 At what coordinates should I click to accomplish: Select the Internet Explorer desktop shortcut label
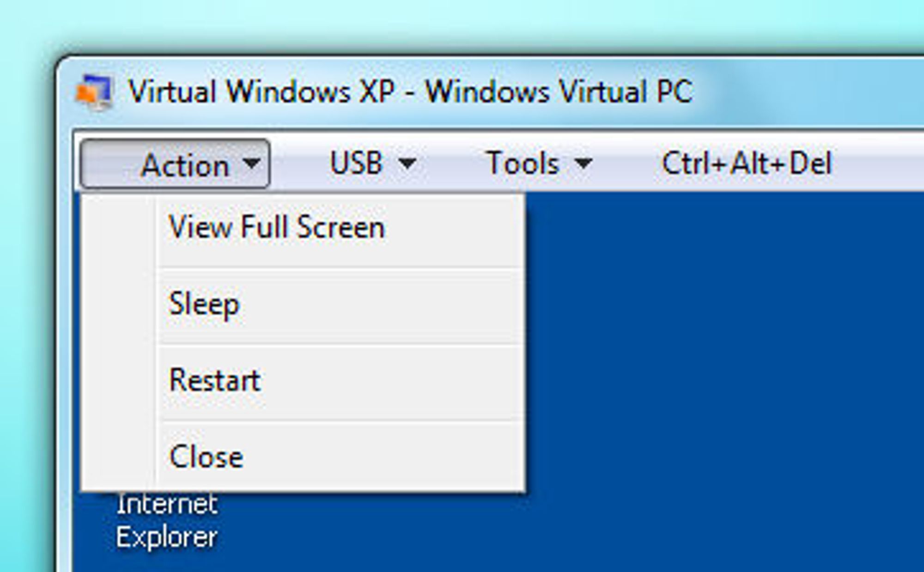(x=167, y=521)
